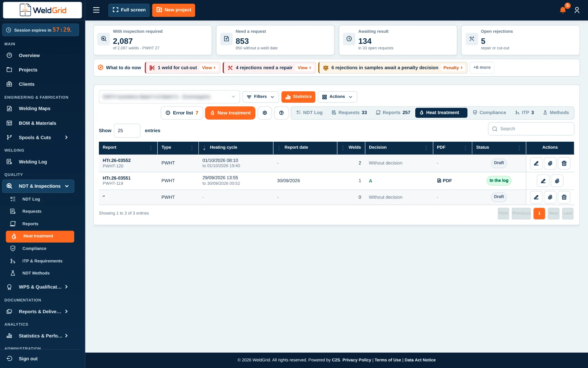Click the Awaiting result clock icon
The image size is (588, 368).
pyautogui.click(x=349, y=39)
